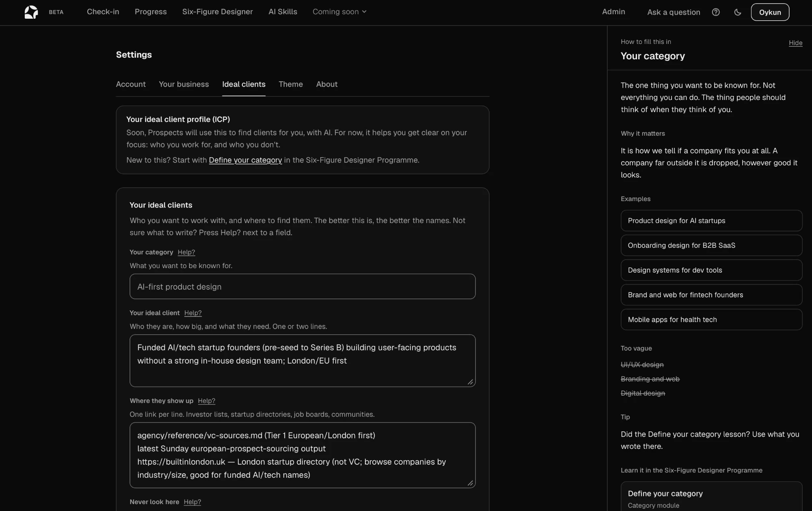Switch to the About tab

pos(327,84)
